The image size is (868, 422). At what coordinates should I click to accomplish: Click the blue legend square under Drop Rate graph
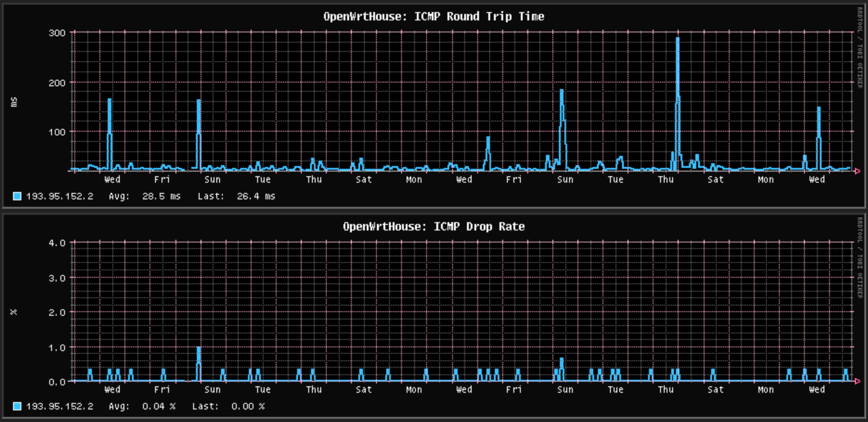17,406
